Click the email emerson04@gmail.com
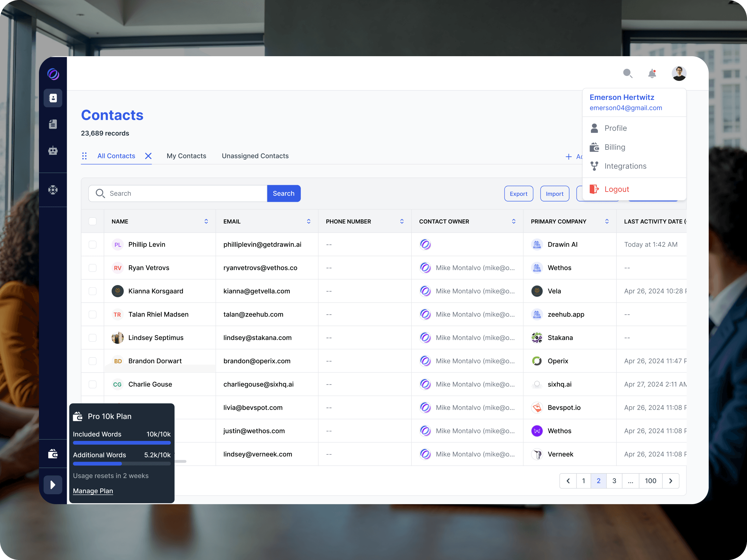747x560 pixels. click(x=626, y=108)
